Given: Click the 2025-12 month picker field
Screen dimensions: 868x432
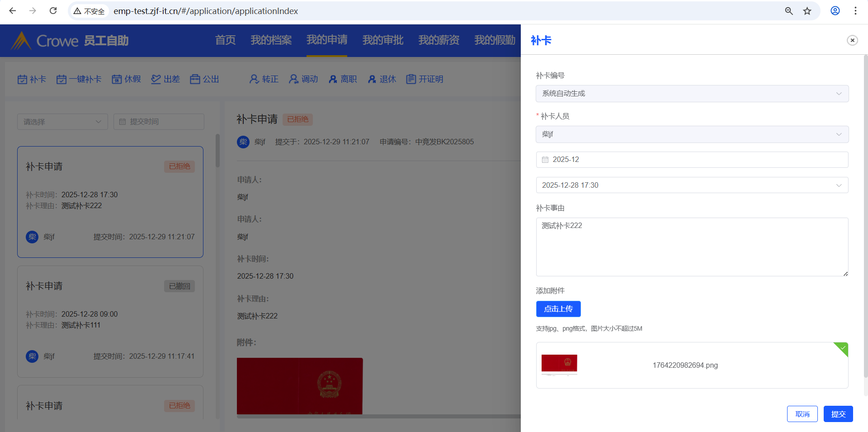Looking at the screenshot, I should pyautogui.click(x=692, y=160).
